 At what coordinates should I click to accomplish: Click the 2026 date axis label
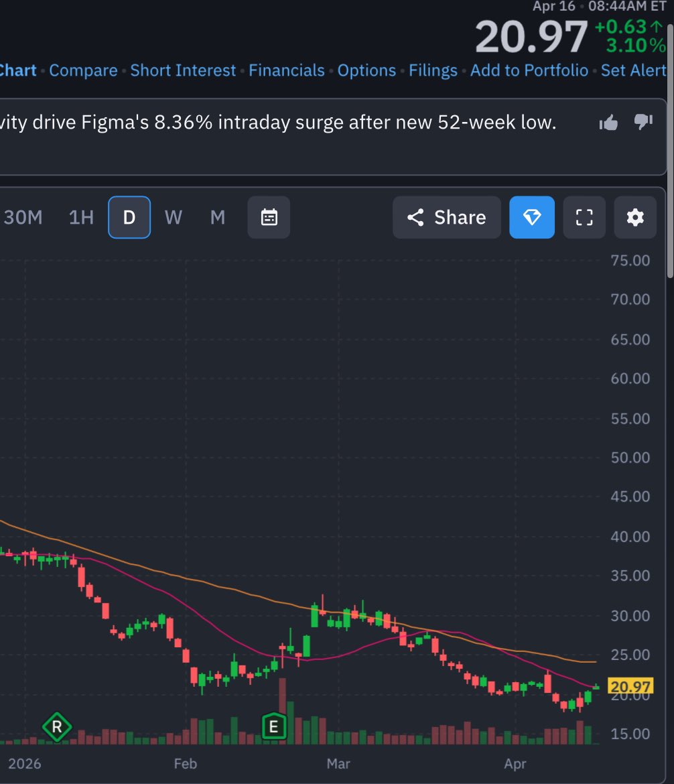25,763
